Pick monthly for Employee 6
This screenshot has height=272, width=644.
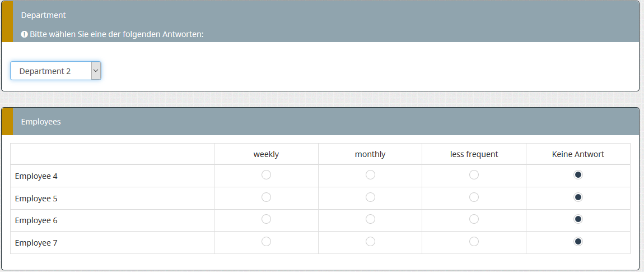click(x=370, y=219)
